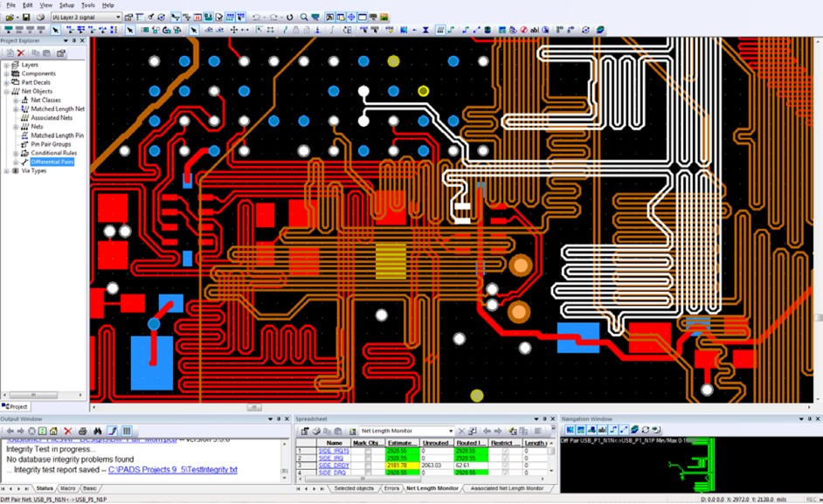Expand the Via Types tree node

(x=7, y=171)
